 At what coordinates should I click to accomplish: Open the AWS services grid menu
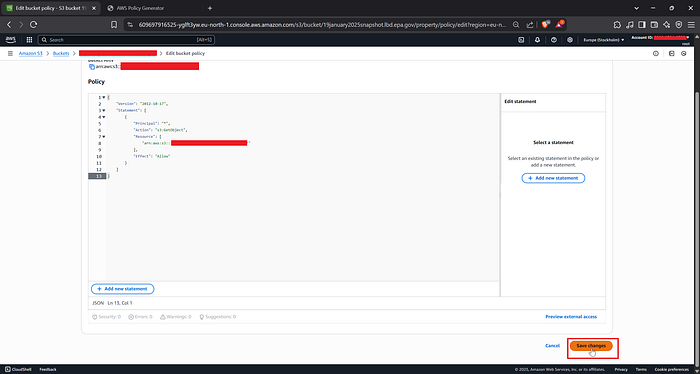click(29, 40)
